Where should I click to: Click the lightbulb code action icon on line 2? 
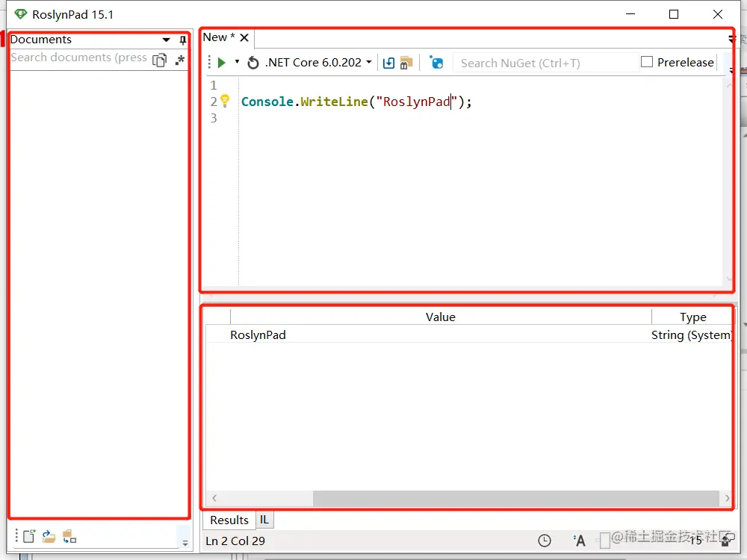pos(225,101)
